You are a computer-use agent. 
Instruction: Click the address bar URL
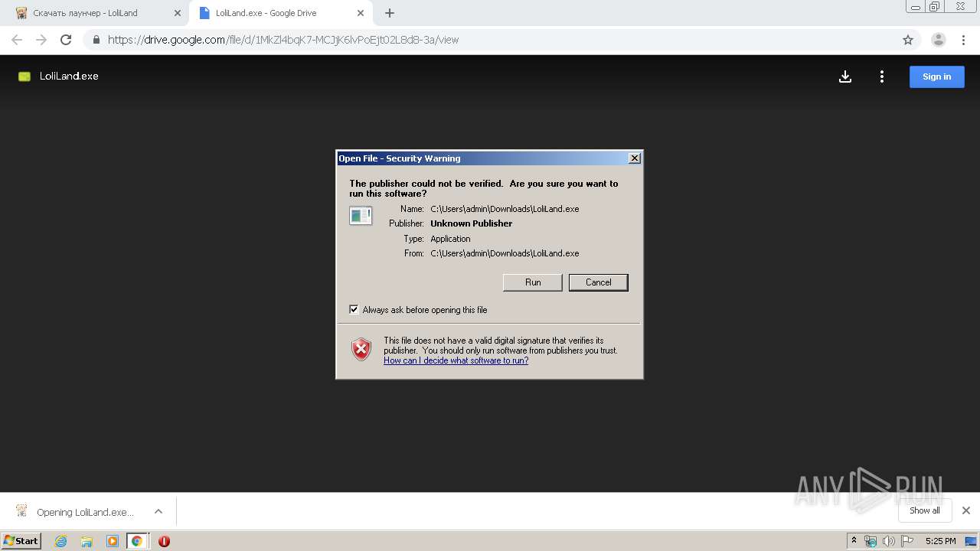coord(283,40)
